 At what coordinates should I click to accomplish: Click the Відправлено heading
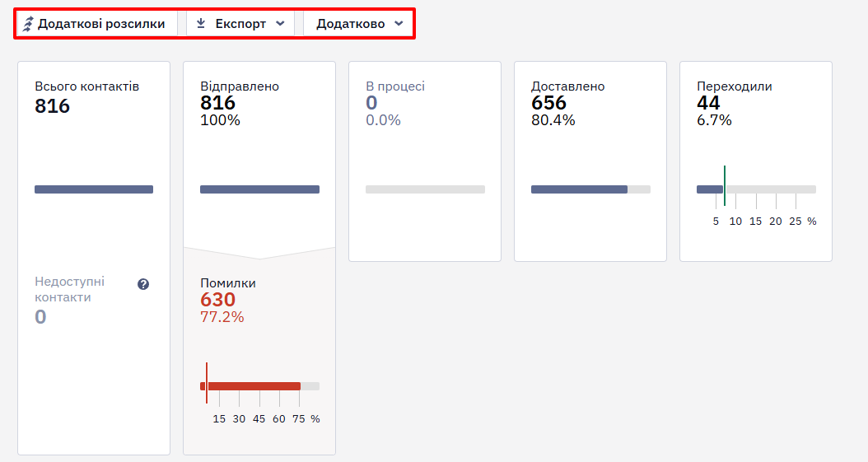(240, 86)
